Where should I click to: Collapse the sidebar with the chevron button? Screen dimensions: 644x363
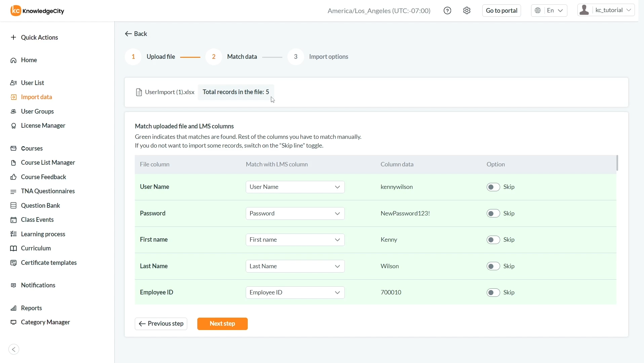pyautogui.click(x=14, y=349)
